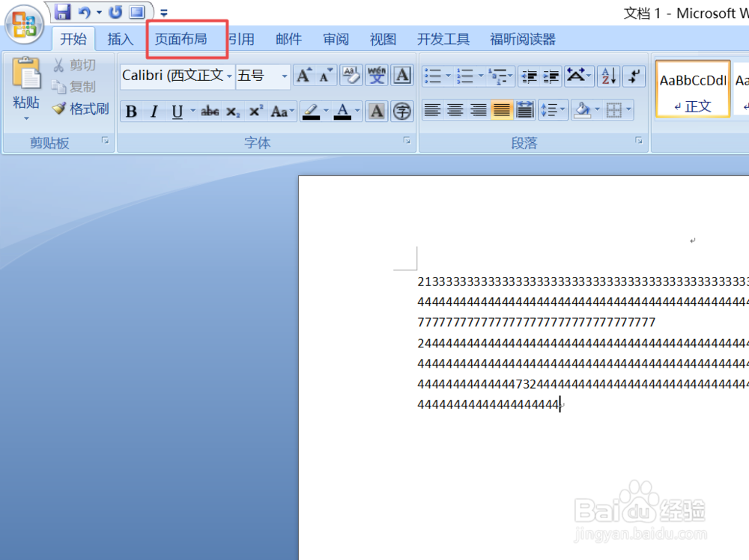Viewport: 749px width, 560px height.
Task: Increase font size with grow font icon
Action: pyautogui.click(x=304, y=76)
